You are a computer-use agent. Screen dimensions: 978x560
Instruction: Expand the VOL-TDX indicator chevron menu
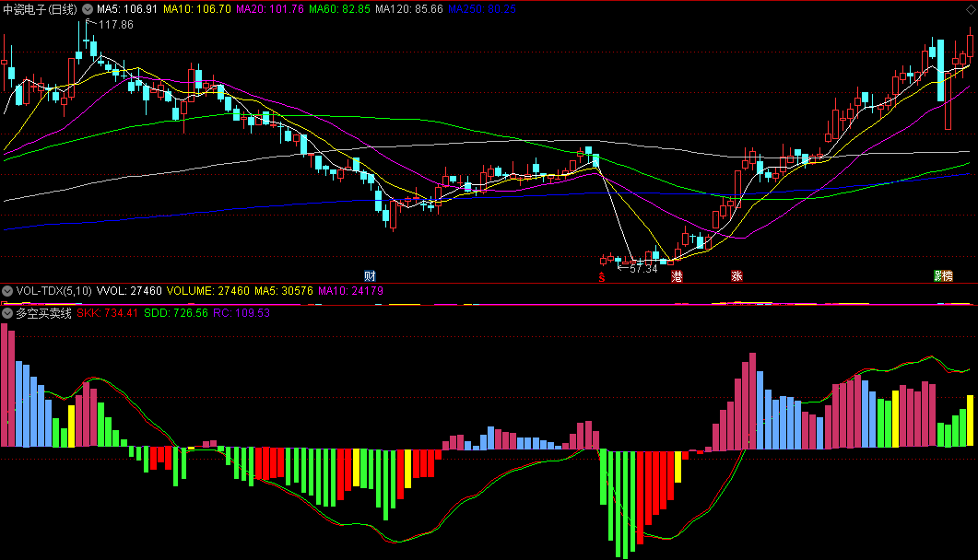pyautogui.click(x=7, y=291)
